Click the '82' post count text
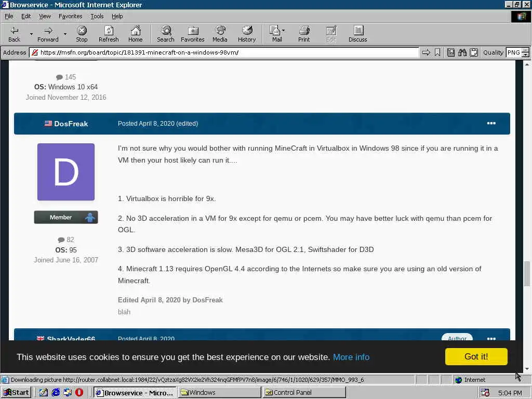 (70, 240)
